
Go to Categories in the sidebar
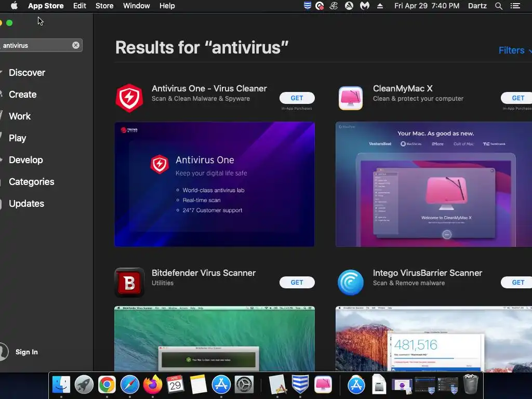click(x=31, y=181)
